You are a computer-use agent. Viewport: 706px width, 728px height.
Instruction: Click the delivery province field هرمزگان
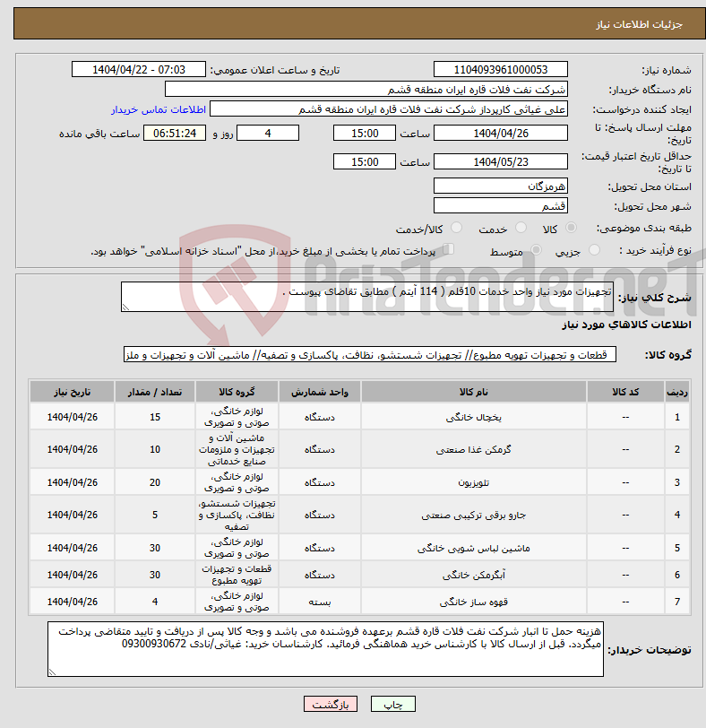[501, 186]
